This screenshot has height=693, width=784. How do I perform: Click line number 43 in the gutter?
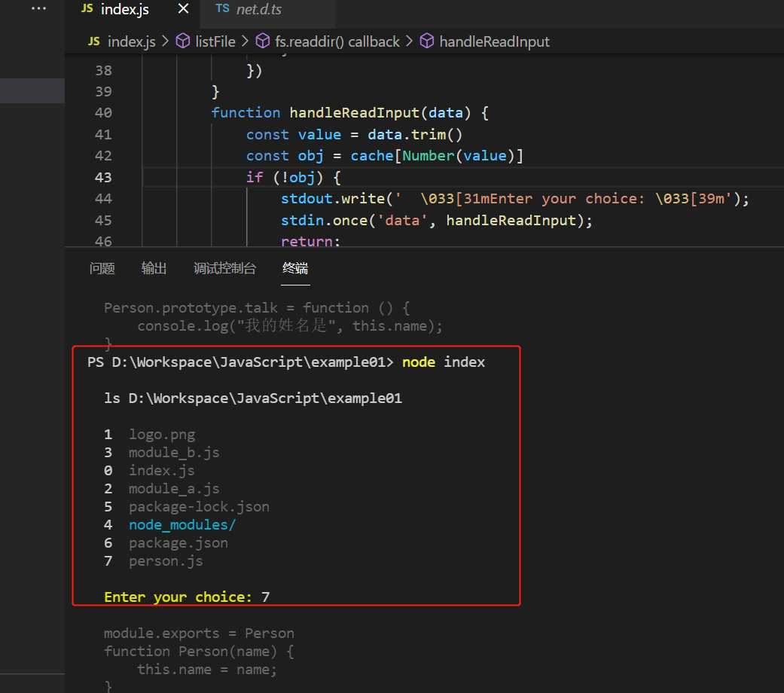(103, 178)
